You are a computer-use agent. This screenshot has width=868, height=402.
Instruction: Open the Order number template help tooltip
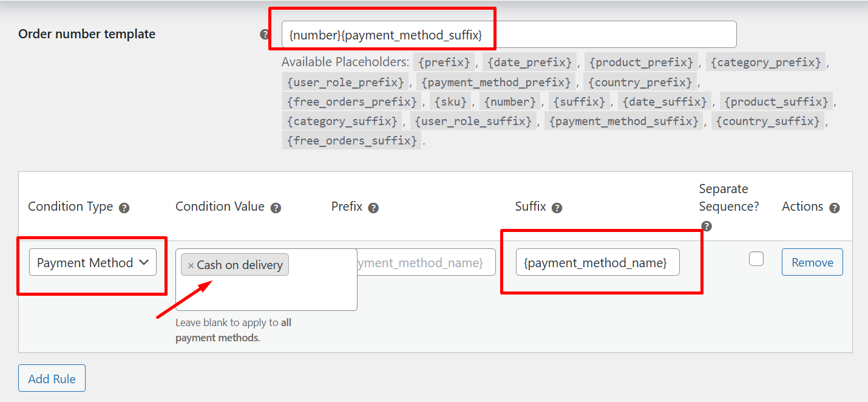pos(265,35)
